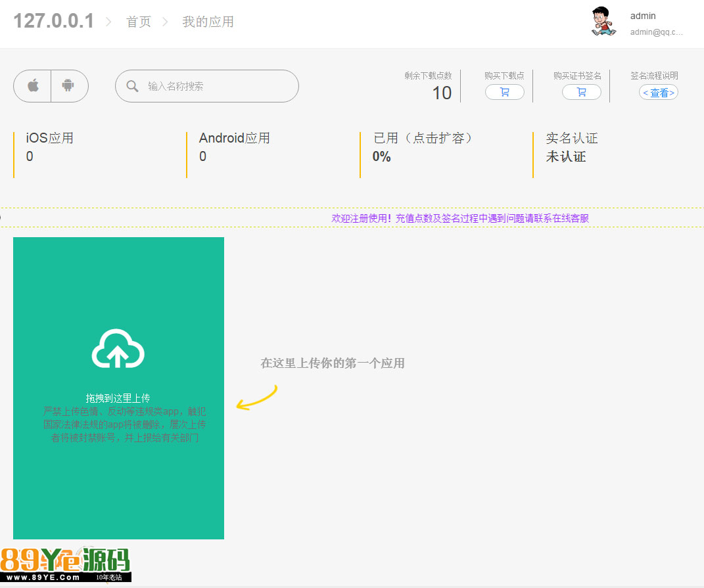The height and width of the screenshot is (588, 704).
Task: Open the admin username menu
Action: click(x=643, y=16)
